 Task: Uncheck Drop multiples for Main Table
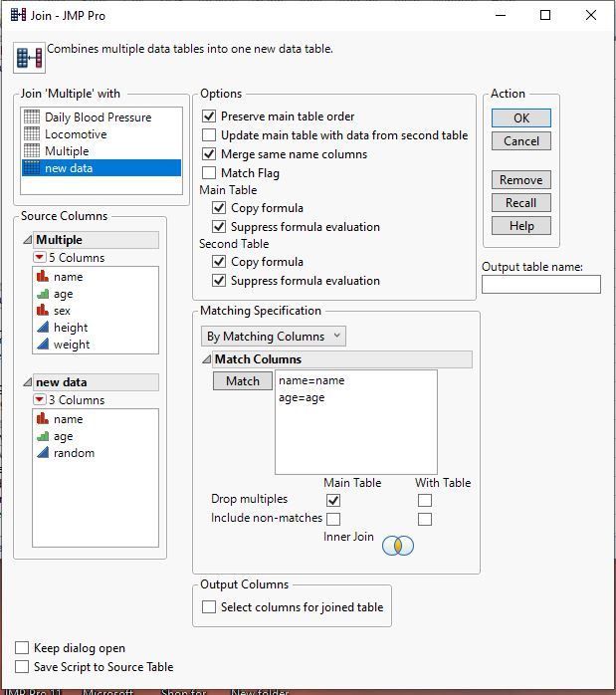pyautogui.click(x=333, y=500)
